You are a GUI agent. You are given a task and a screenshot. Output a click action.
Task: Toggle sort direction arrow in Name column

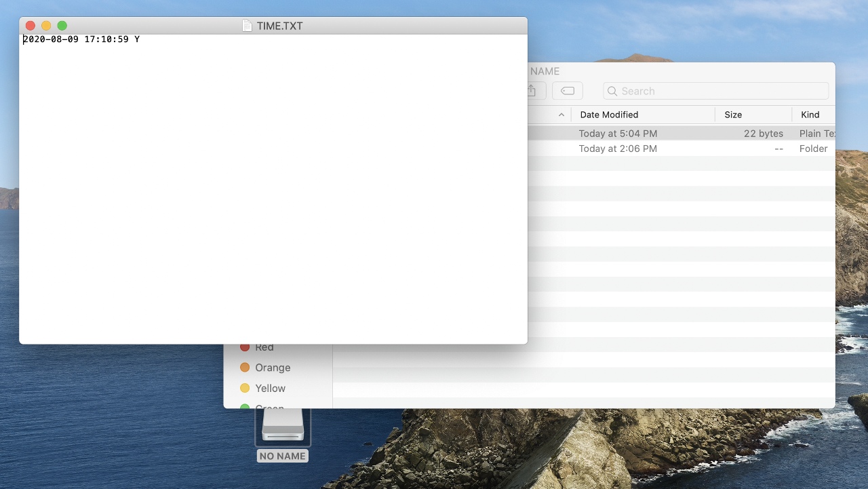(x=561, y=115)
